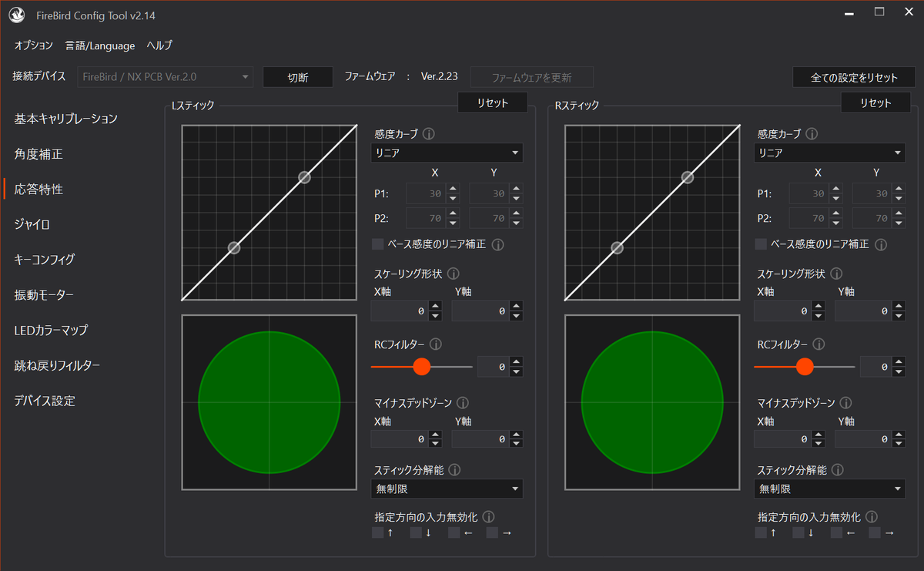
Task: Open the オプション menu
Action: point(34,45)
